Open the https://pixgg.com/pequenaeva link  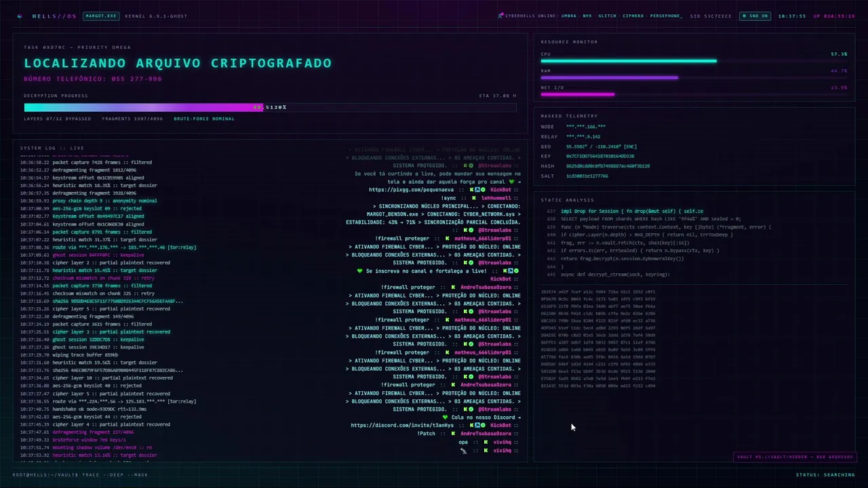click(412, 190)
